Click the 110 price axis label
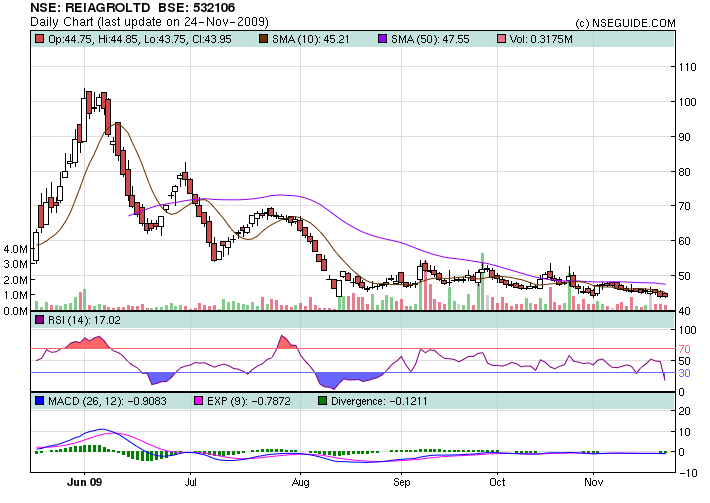 [x=687, y=67]
